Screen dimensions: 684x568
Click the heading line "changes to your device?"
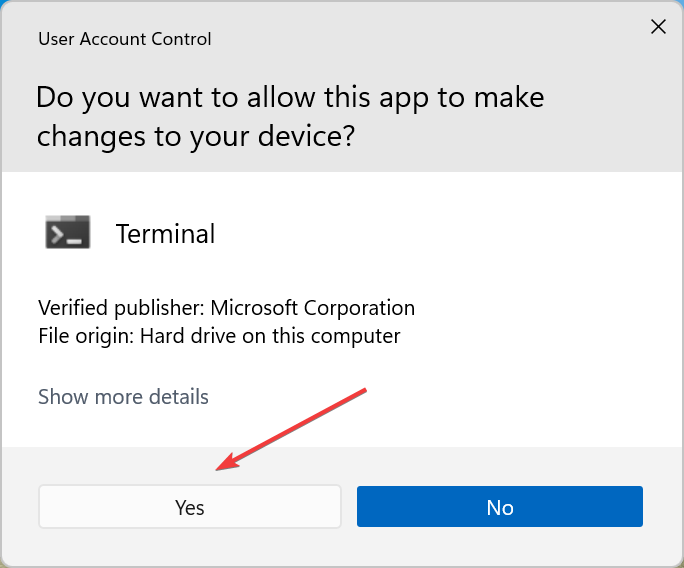pos(196,137)
